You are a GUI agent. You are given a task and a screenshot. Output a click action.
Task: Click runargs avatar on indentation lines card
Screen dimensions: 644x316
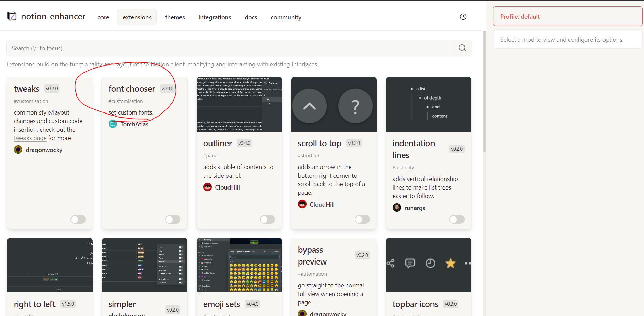[x=397, y=208]
